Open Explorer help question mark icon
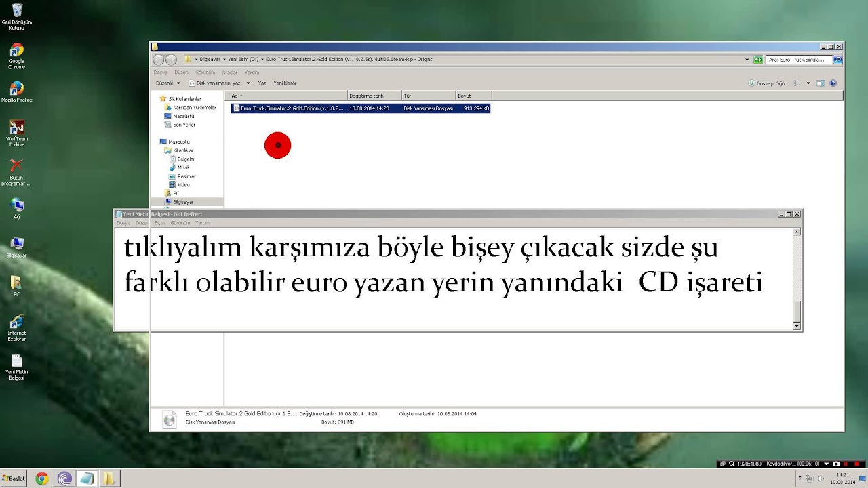Image resolution: width=868 pixels, height=488 pixels. coord(833,83)
